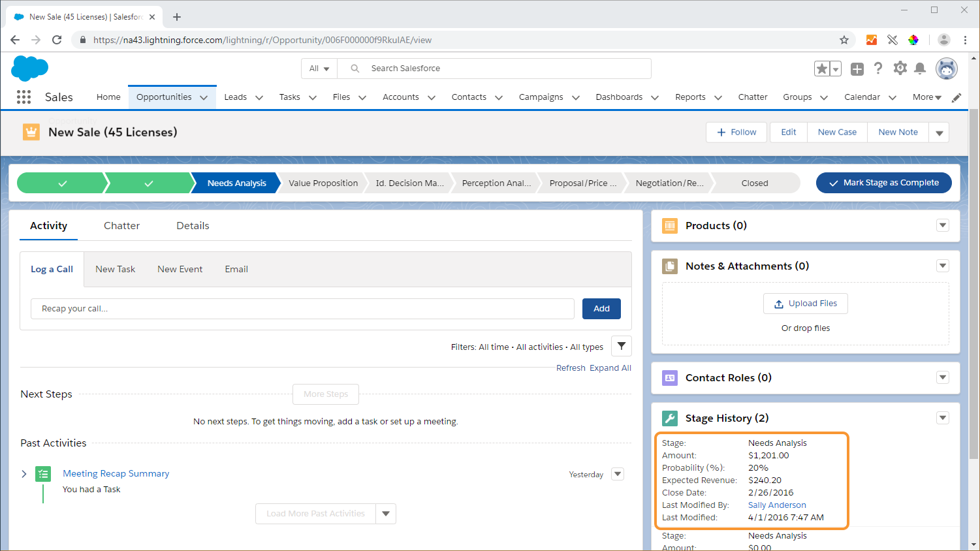This screenshot has width=980, height=551.
Task: Click the Refresh link
Action: (571, 368)
